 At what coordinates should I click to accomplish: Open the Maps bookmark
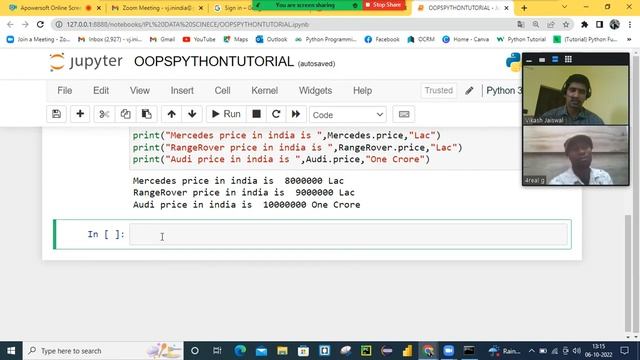(x=236, y=40)
